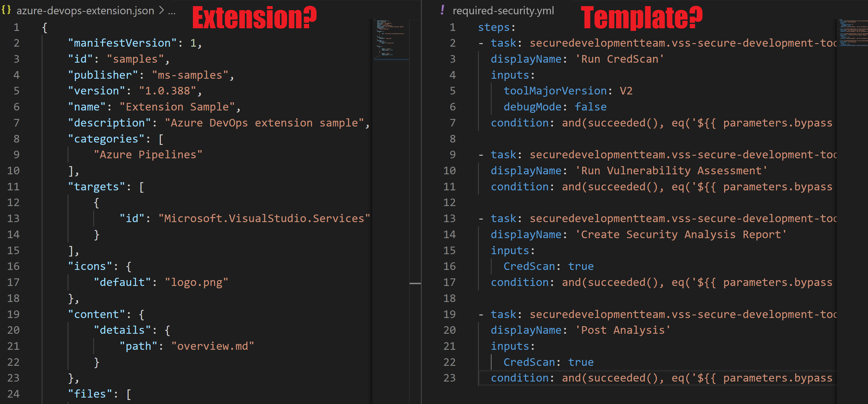The width and height of the screenshot is (868, 404).
Task: Place cursor on the "publisher" key
Action: tap(103, 75)
